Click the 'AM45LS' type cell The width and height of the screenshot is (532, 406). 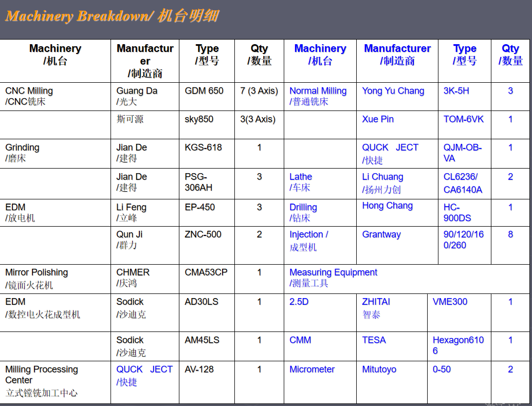point(207,346)
